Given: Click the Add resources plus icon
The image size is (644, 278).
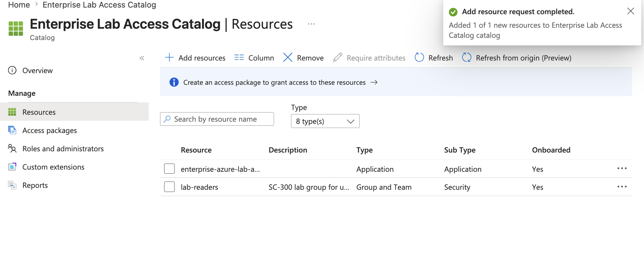Looking at the screenshot, I should tap(170, 57).
